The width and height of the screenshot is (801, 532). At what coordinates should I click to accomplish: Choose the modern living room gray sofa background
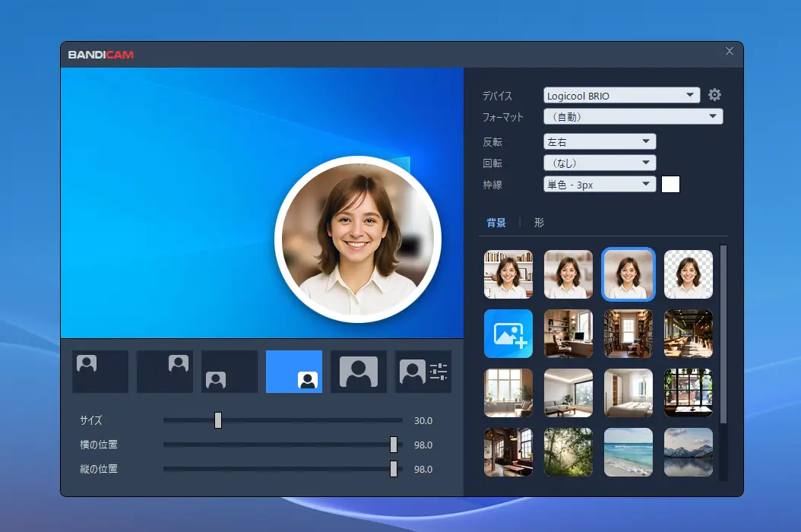click(x=568, y=393)
